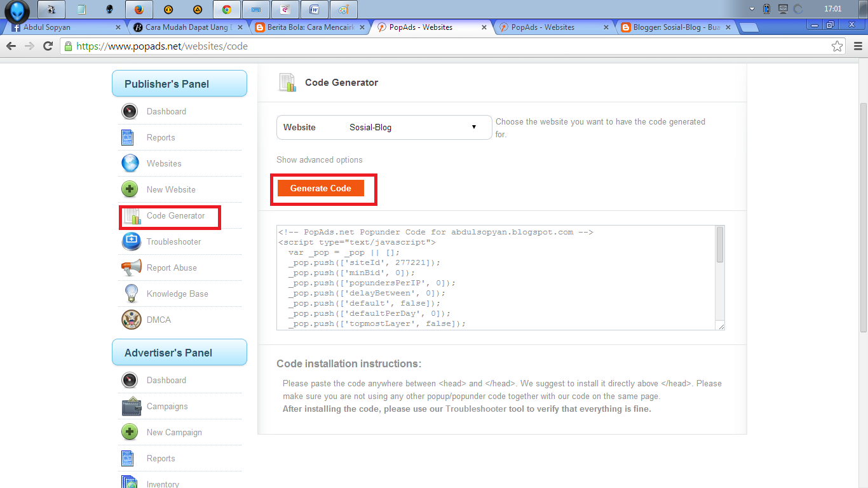This screenshot has height=488, width=868.
Task: Expand Show advanced options
Action: tap(319, 159)
